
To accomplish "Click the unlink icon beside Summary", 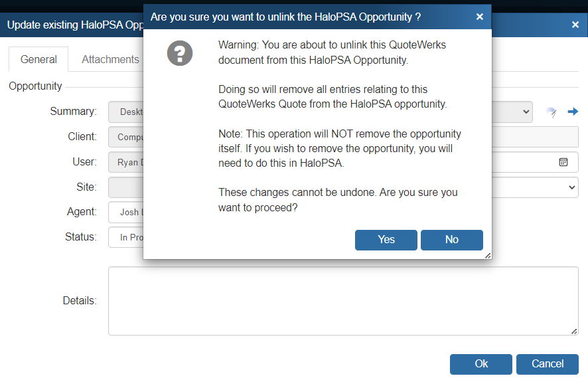I will click(551, 112).
